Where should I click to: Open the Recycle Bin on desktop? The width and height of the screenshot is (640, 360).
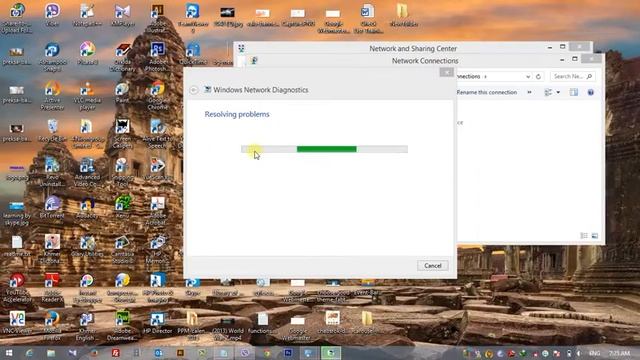coord(52,130)
